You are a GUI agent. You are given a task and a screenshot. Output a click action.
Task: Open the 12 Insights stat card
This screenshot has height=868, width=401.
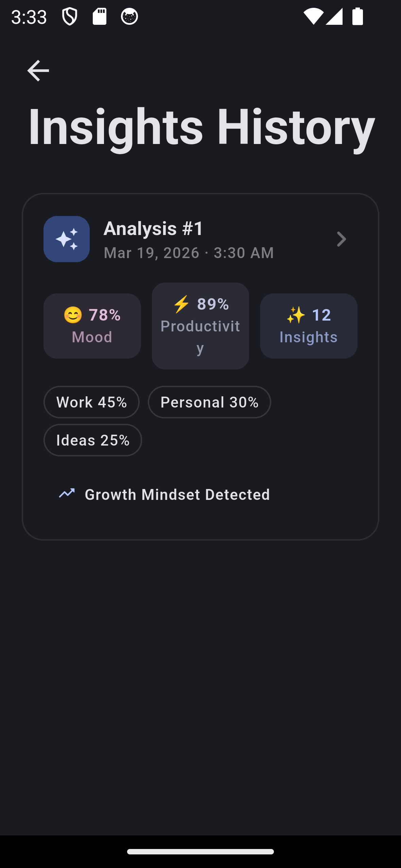[309, 326]
